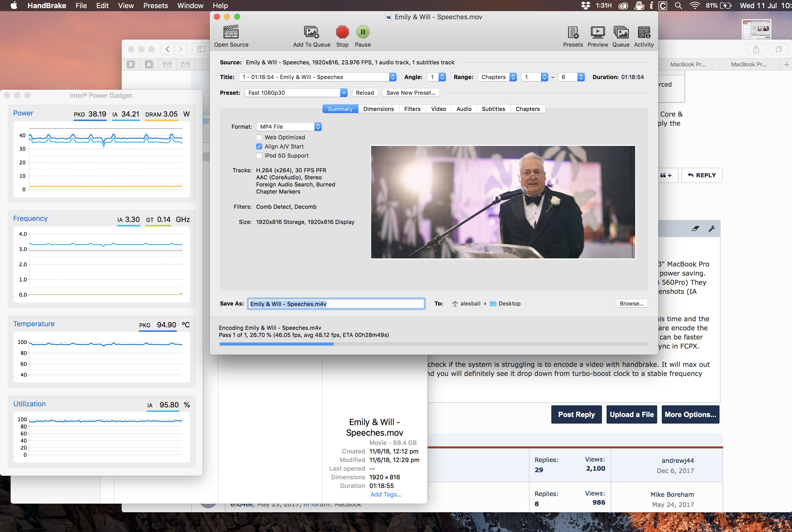The height and width of the screenshot is (532, 792).
Task: Click the Safari forward arrow button
Action: click(x=181, y=49)
